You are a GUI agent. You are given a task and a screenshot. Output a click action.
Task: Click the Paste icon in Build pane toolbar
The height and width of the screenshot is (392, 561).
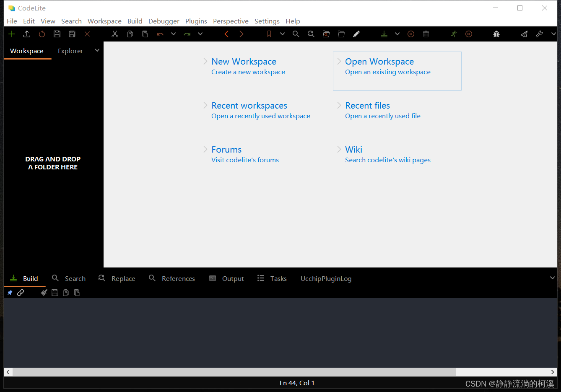[x=77, y=293]
